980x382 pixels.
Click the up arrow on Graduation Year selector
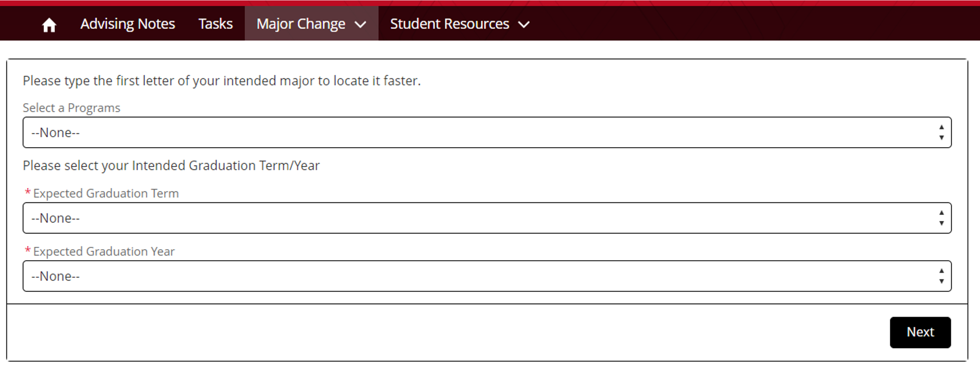point(941,271)
